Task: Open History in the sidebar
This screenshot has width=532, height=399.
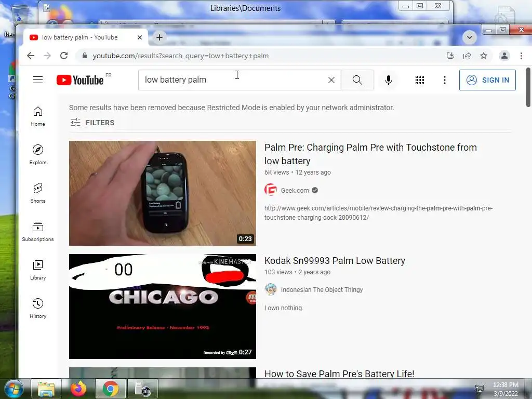Action: 37,309
